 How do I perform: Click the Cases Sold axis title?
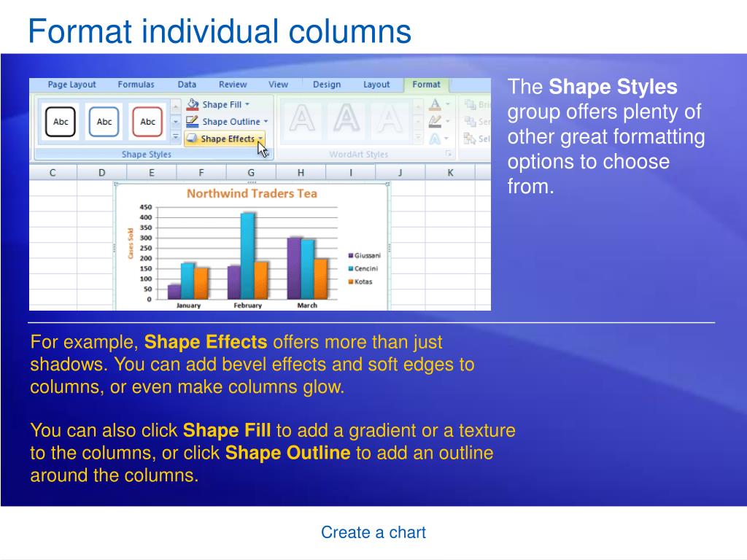(x=130, y=244)
